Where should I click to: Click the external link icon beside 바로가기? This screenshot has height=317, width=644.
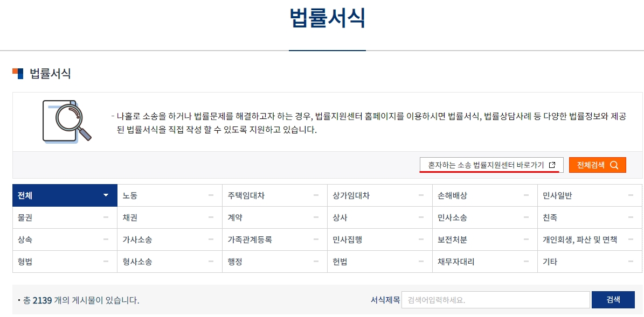point(552,165)
